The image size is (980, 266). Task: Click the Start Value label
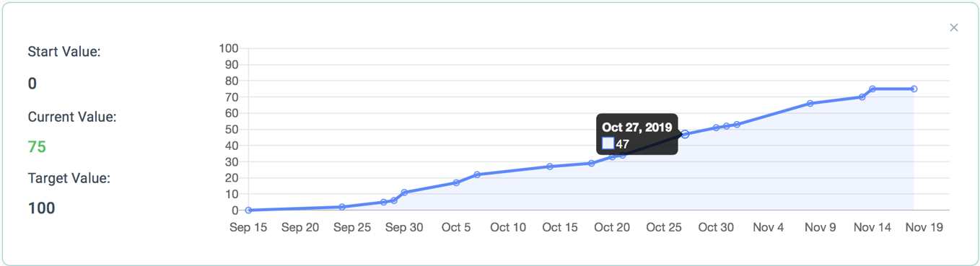pyautogui.click(x=64, y=52)
